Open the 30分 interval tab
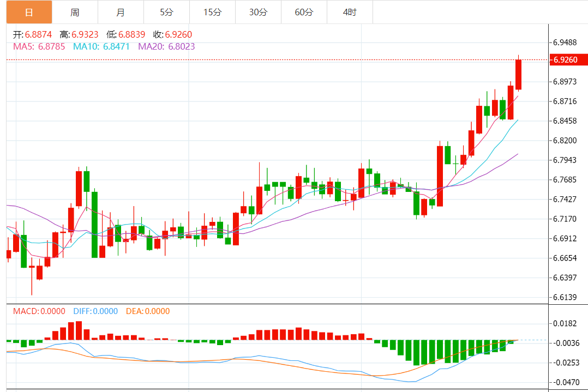The image size is (588, 392). [258, 12]
